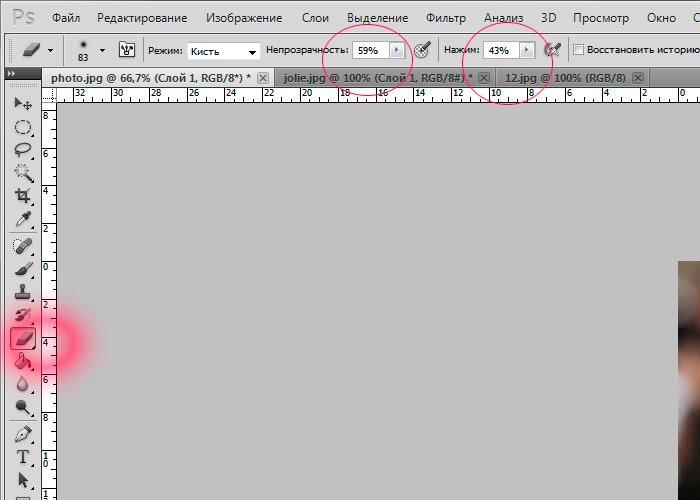Viewport: 700px width, 500px height.
Task: Click the Нажим flow value field
Action: coord(499,50)
